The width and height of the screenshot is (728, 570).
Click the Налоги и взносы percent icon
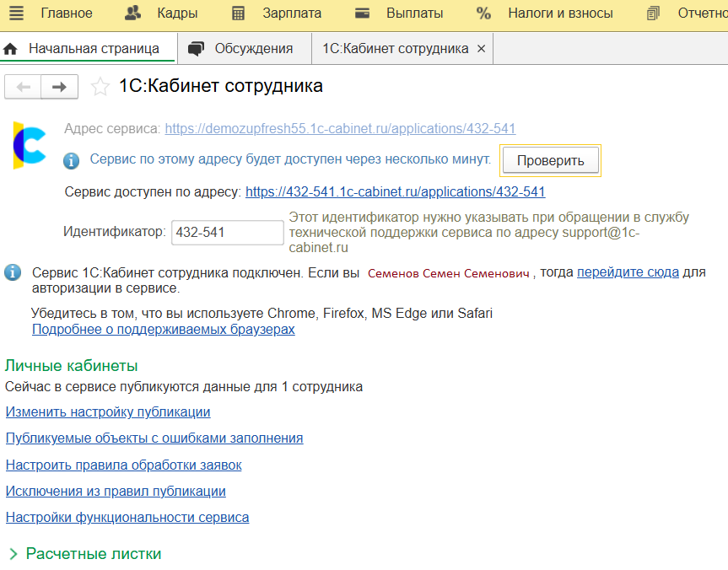point(483,13)
